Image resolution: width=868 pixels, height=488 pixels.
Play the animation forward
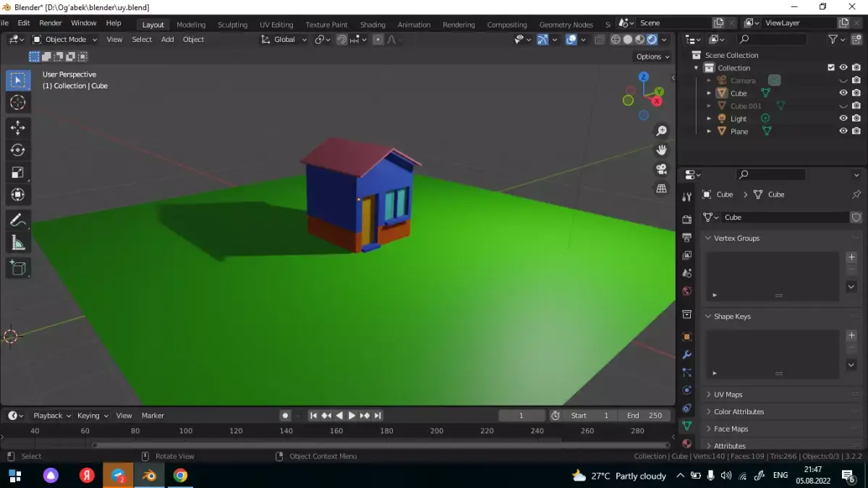click(352, 416)
